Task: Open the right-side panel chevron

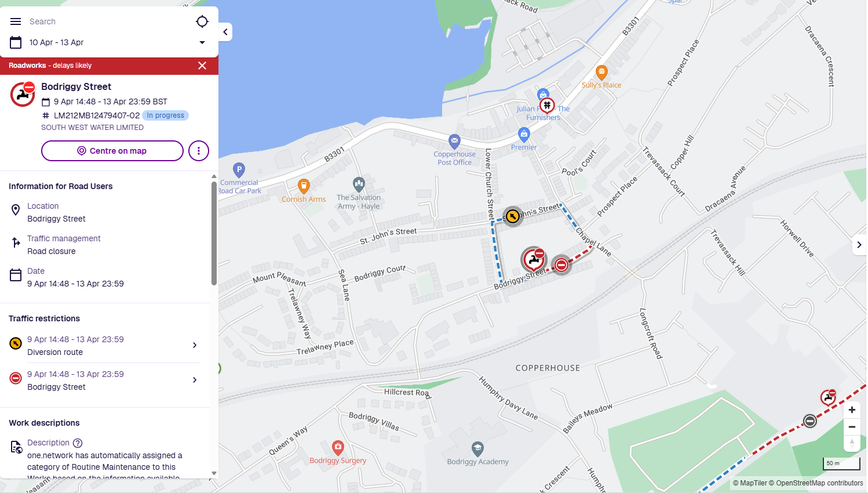Action: click(x=859, y=245)
